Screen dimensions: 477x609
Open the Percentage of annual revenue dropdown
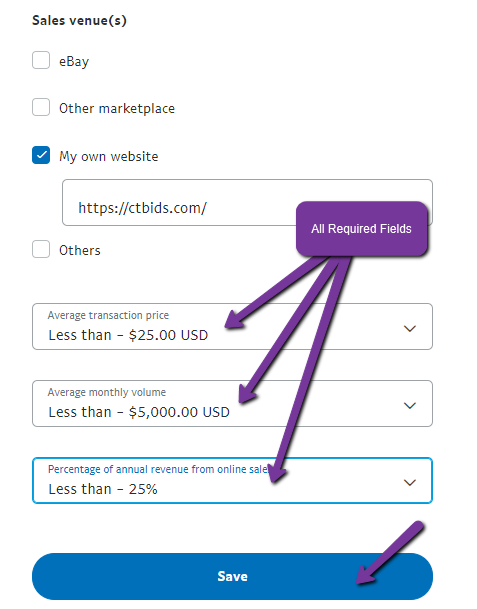232,480
